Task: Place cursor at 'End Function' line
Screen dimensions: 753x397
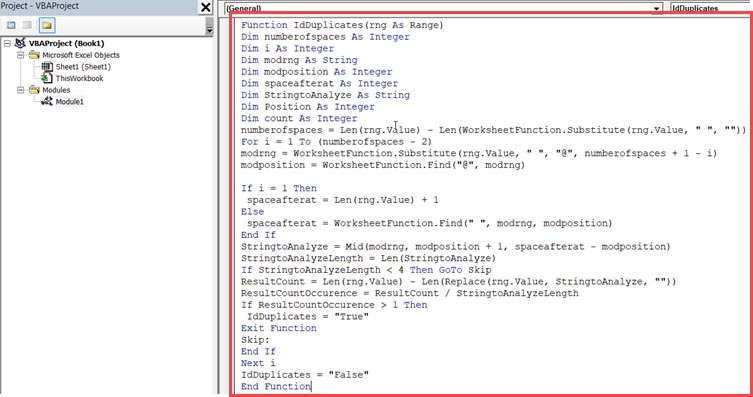Action: point(276,386)
